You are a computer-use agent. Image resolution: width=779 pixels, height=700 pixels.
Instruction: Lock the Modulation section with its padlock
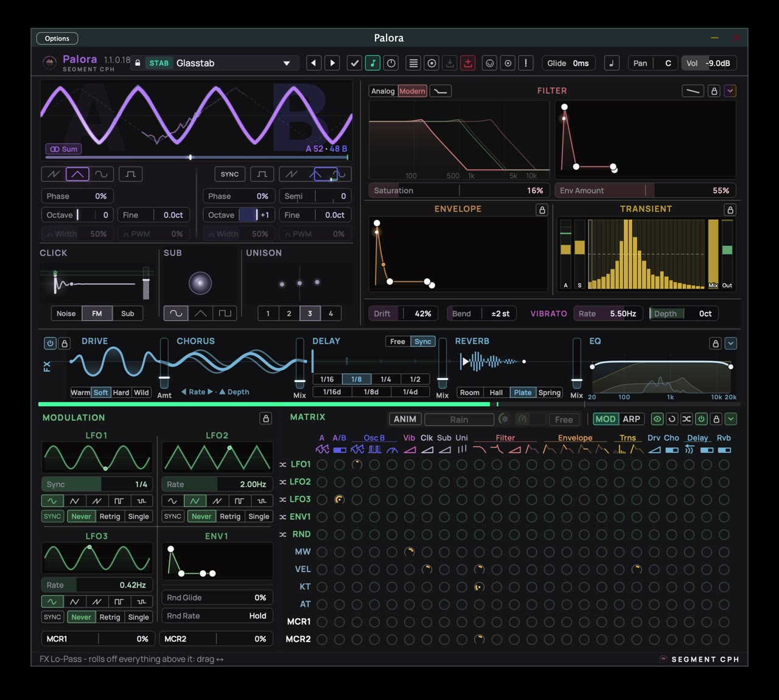[266, 418]
